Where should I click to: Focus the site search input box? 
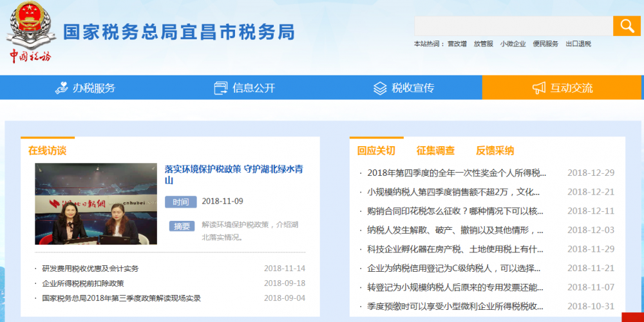tap(513, 26)
